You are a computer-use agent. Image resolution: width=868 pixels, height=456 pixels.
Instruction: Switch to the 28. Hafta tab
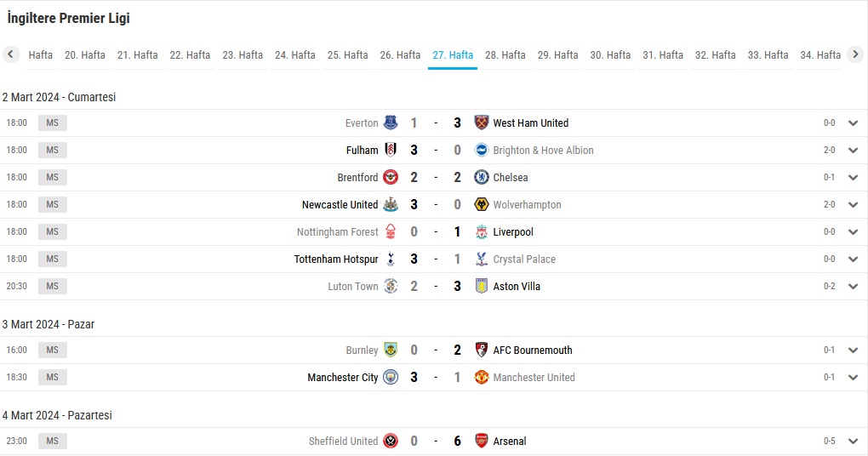505,54
